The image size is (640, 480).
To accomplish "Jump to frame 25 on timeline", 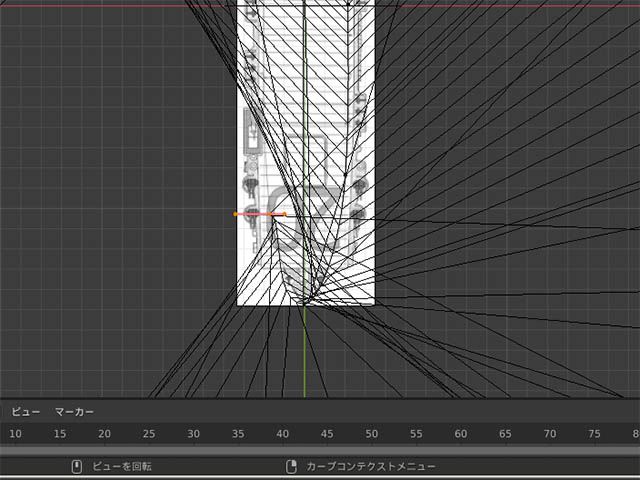I will [x=149, y=434].
